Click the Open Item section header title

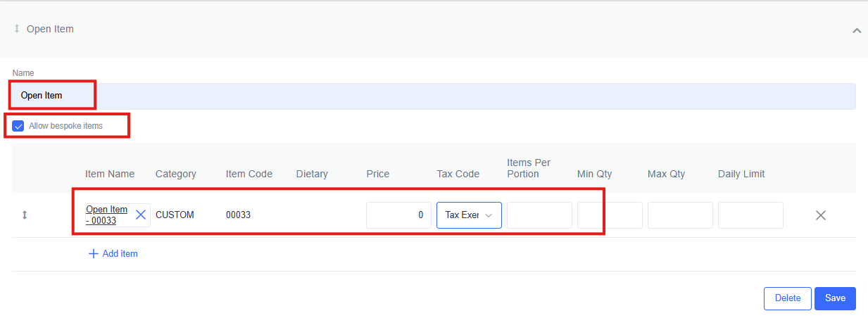pos(50,29)
